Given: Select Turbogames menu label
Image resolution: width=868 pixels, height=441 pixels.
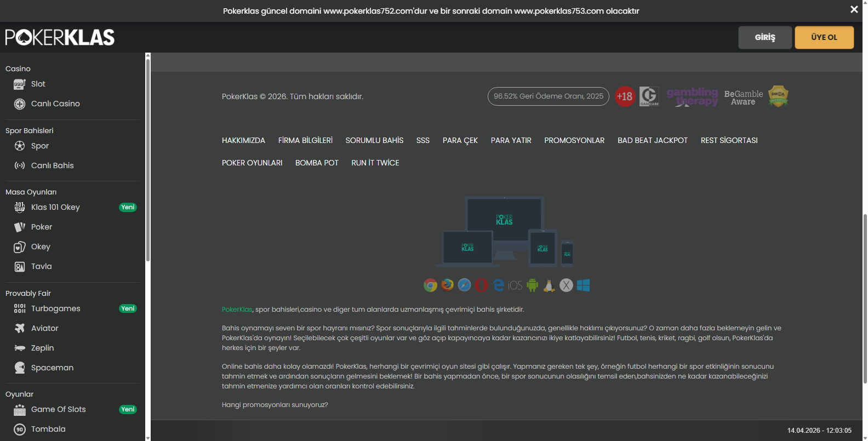Looking at the screenshot, I should [56, 308].
